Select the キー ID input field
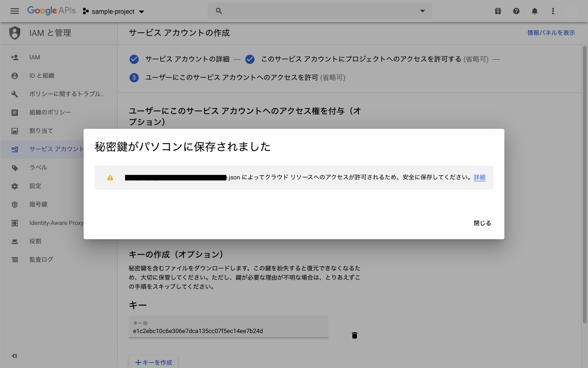Screen dimensions: 588x368 point(228,330)
